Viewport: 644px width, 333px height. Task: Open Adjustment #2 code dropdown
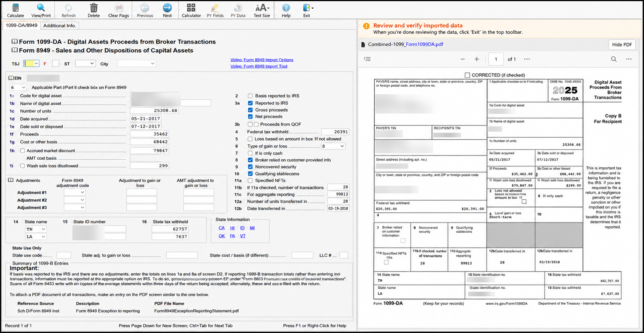coord(75,200)
